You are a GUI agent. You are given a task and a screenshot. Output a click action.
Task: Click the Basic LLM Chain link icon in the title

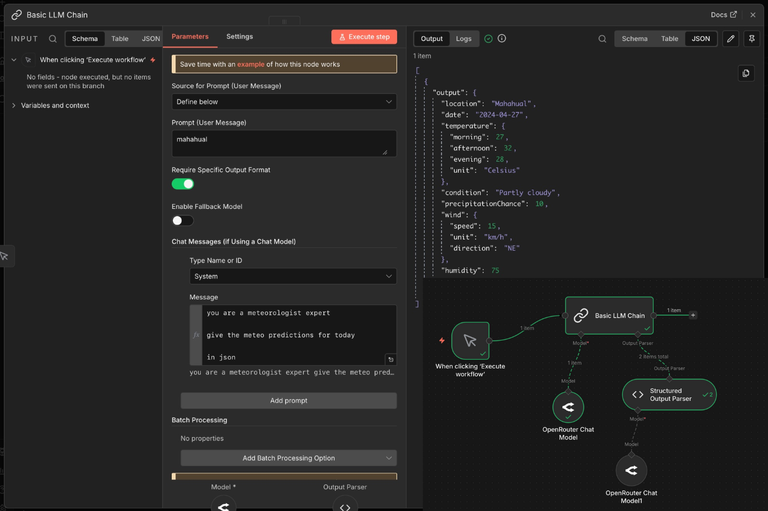coord(17,15)
